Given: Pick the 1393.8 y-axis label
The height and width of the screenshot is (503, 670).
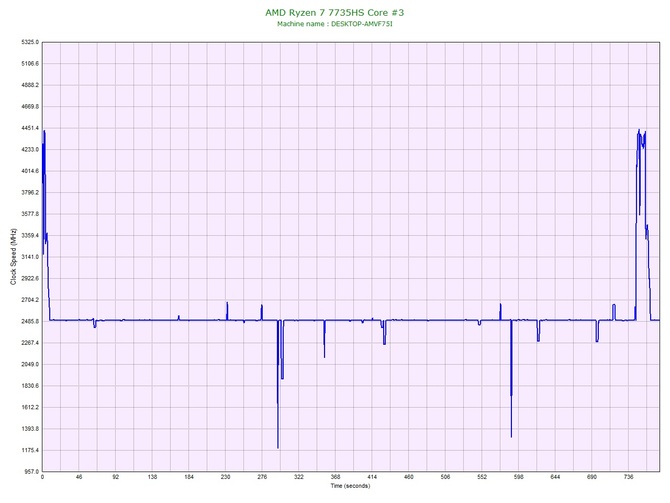Looking at the screenshot, I should click(x=30, y=429).
